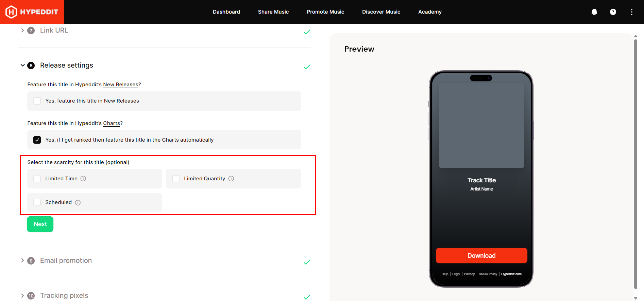Screen dimensions: 644x308
Task: Open the notifications bell icon
Action: [x=594, y=12]
